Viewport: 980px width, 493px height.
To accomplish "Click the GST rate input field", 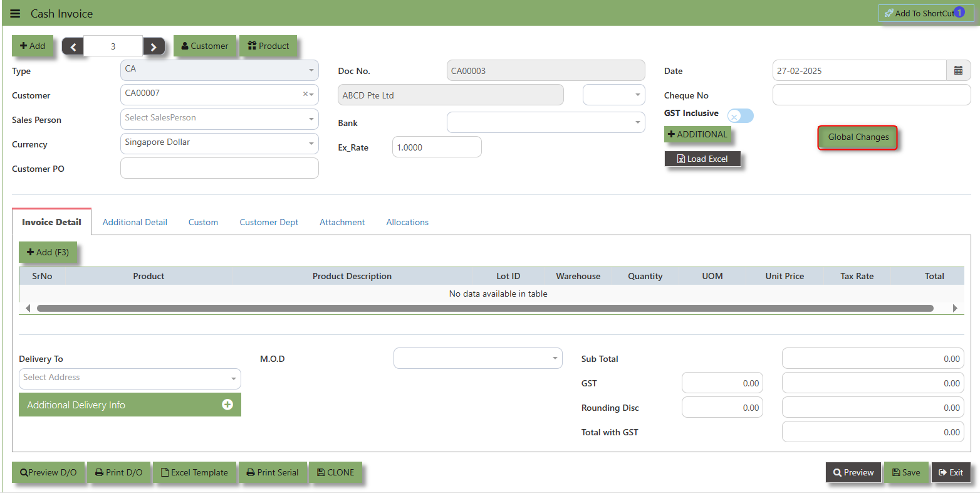I will tap(722, 383).
